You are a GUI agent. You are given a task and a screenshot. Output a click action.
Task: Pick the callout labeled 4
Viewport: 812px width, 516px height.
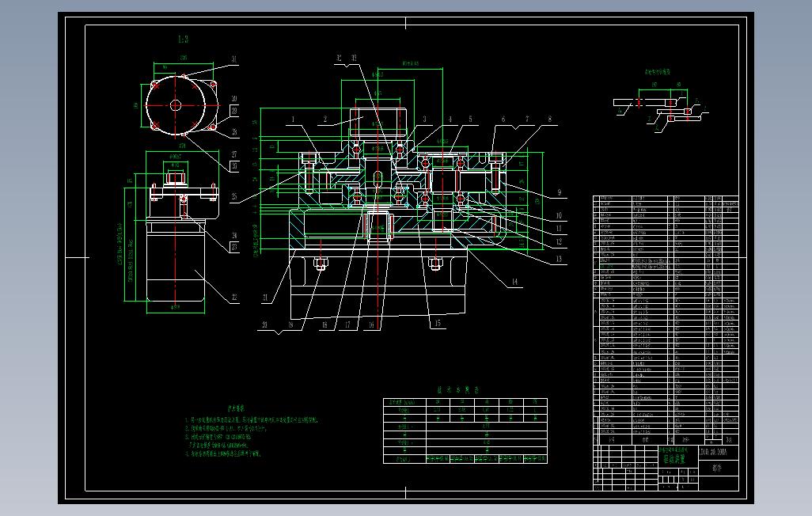click(x=450, y=120)
